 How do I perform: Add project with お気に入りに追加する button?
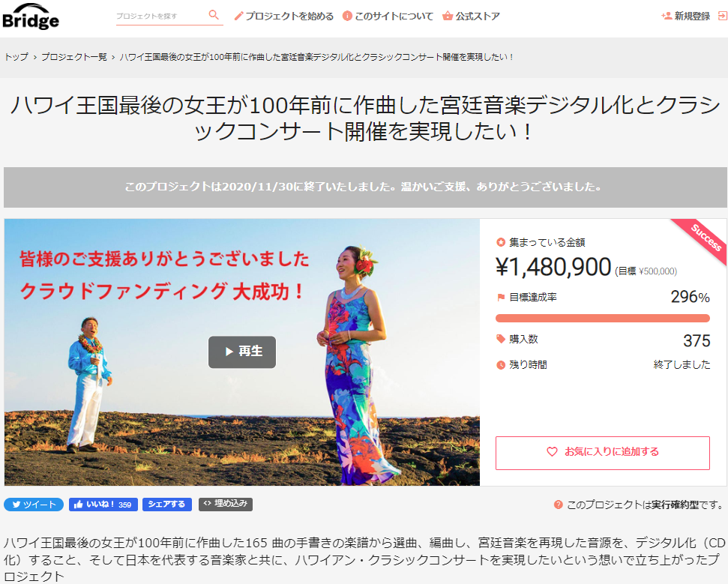pos(603,453)
